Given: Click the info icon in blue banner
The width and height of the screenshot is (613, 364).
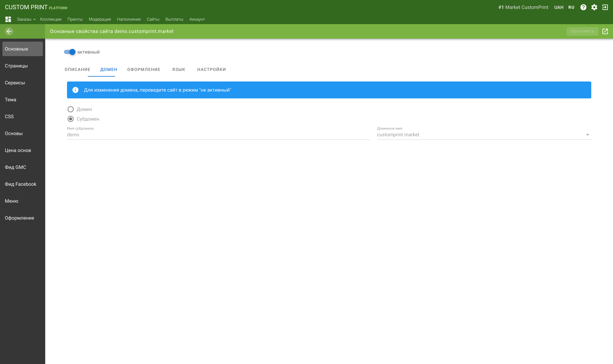Looking at the screenshot, I should tap(75, 90).
